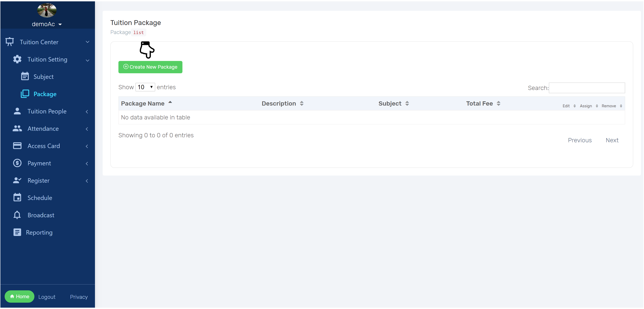The width and height of the screenshot is (644, 309).
Task: Click sort arrows beside Total Fee column
Action: pyautogui.click(x=499, y=103)
